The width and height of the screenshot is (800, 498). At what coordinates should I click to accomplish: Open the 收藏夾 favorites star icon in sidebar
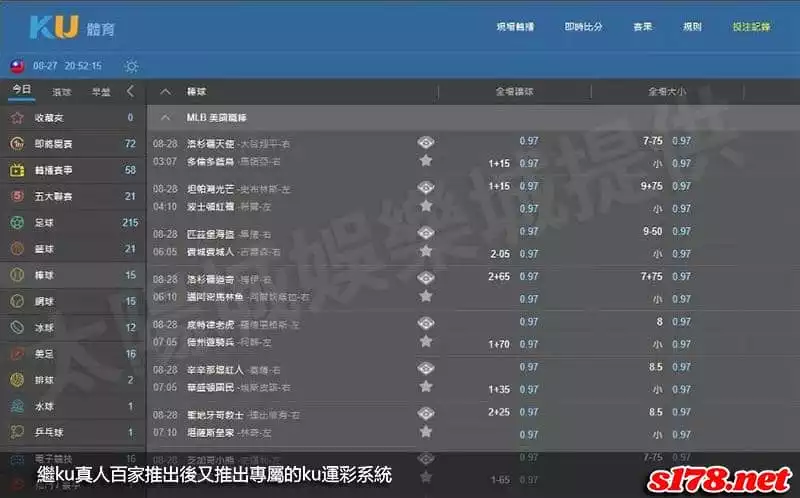pyautogui.click(x=17, y=118)
